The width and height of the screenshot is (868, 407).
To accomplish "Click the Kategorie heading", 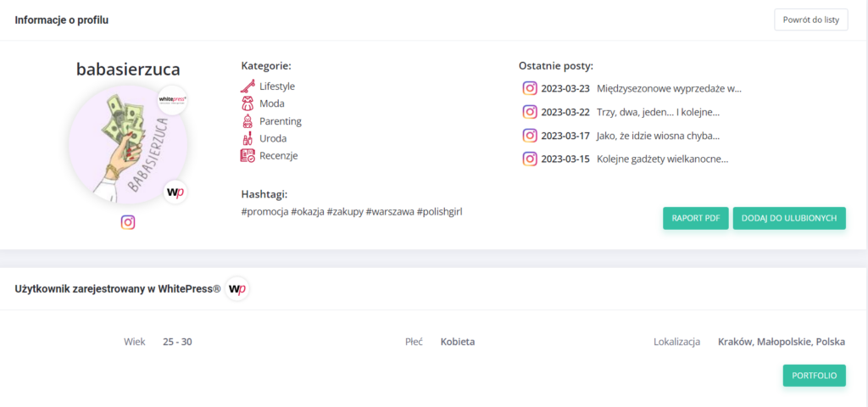I will 266,66.
